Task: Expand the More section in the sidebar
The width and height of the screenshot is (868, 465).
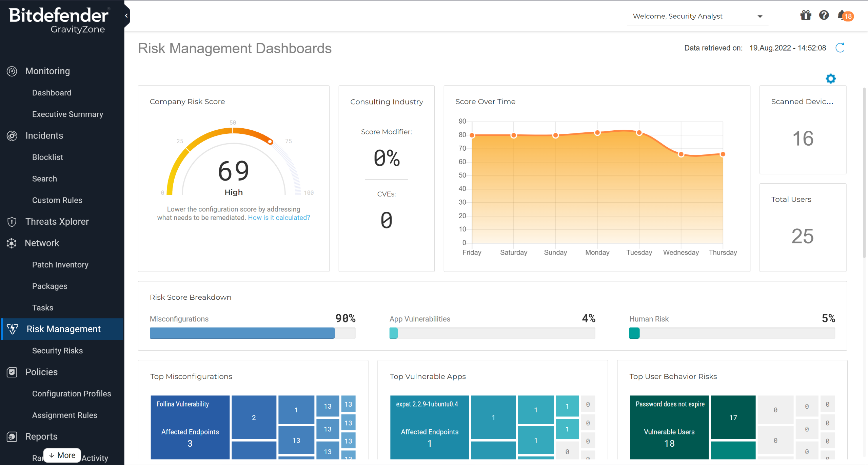Action: (x=62, y=455)
